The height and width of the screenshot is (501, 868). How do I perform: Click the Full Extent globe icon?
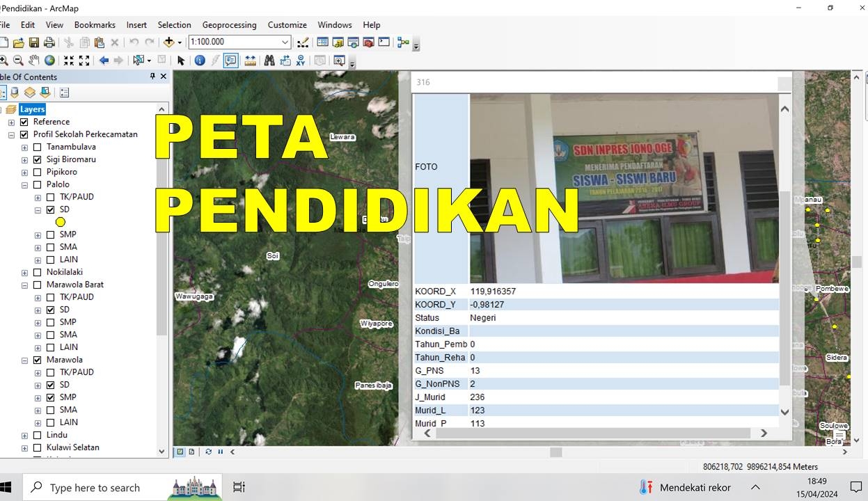(x=49, y=61)
